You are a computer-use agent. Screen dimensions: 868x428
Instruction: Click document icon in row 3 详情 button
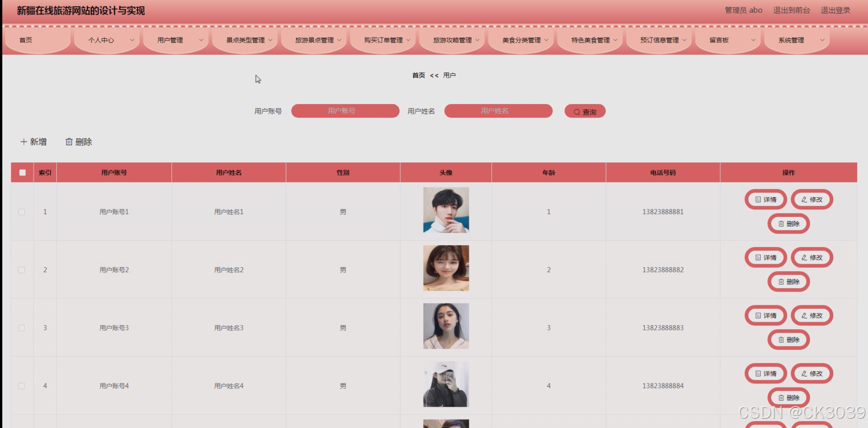pyautogui.click(x=758, y=316)
